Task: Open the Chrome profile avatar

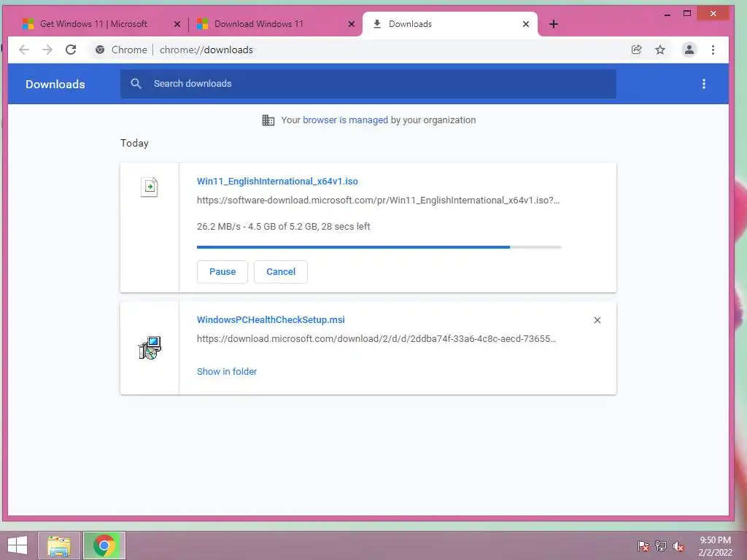Action: pyautogui.click(x=689, y=50)
